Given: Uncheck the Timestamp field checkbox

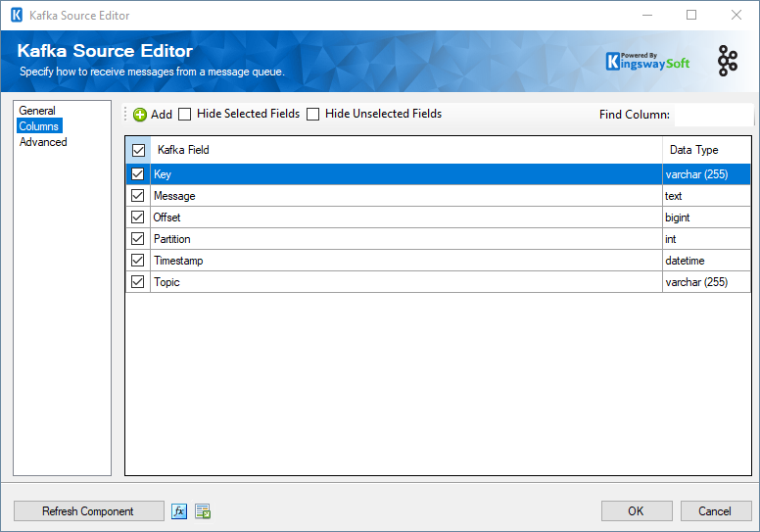Looking at the screenshot, I should [x=138, y=261].
